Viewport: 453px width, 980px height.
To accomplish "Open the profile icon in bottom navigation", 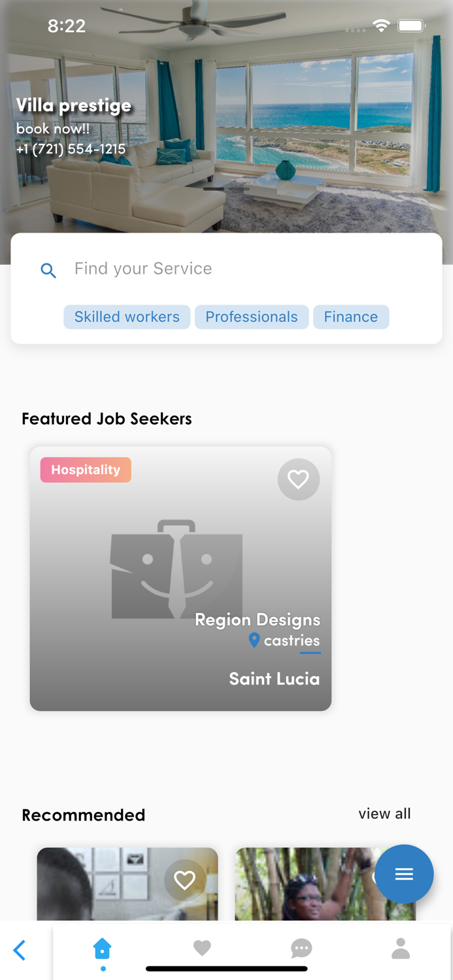I will point(401,949).
